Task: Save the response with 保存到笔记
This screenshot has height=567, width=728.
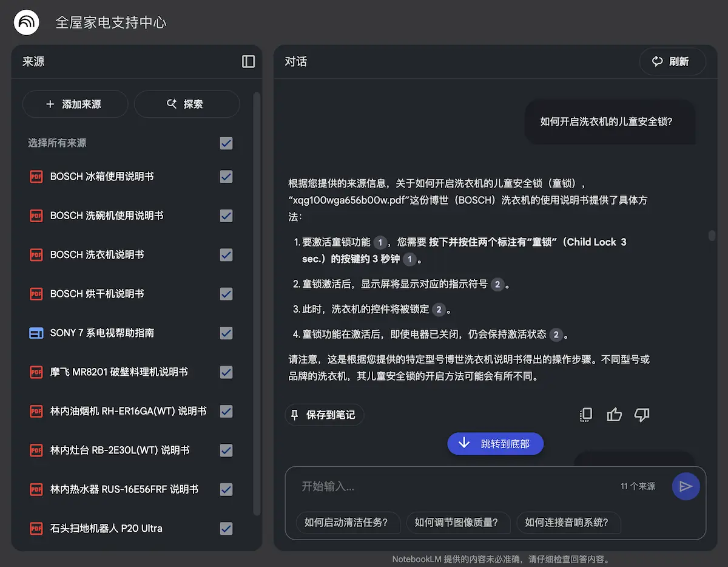Action: (x=325, y=415)
